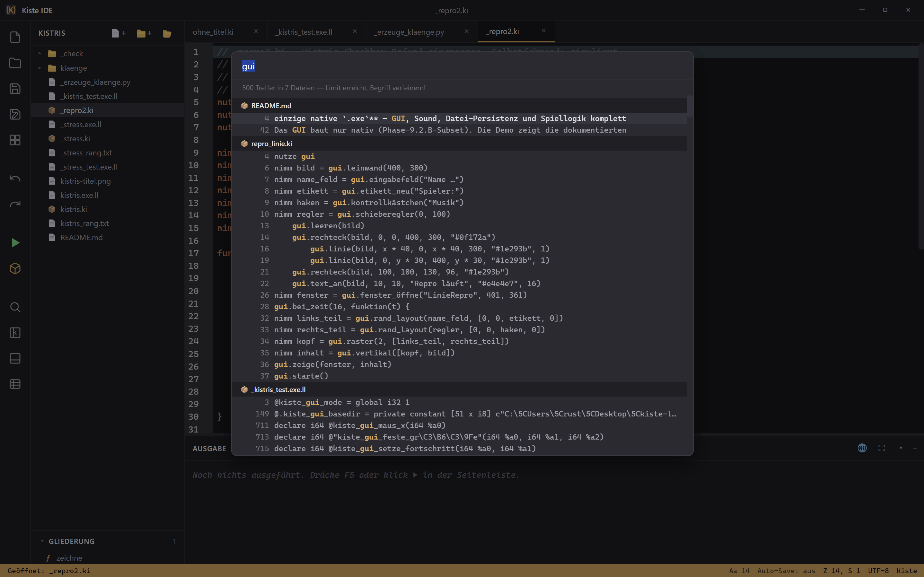Toggle the output panel fullscreen icon
This screenshot has height=577, width=924.
(882, 448)
